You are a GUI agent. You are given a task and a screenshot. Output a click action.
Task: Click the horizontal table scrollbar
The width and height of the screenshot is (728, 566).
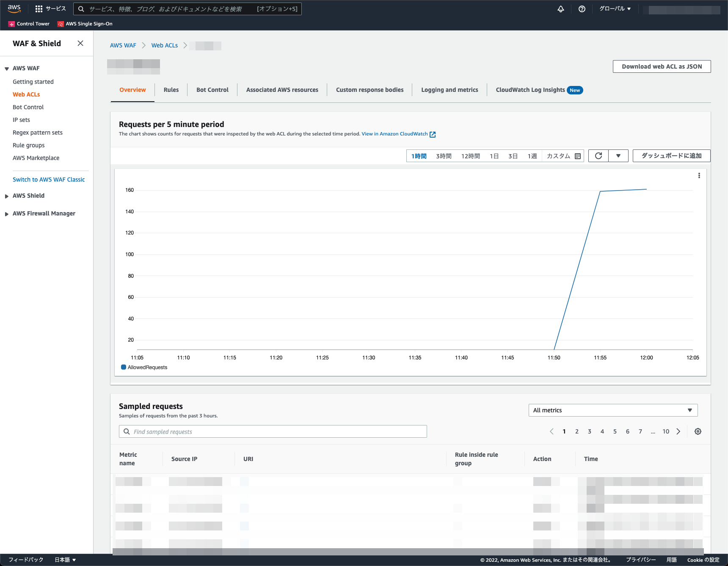coord(408,551)
